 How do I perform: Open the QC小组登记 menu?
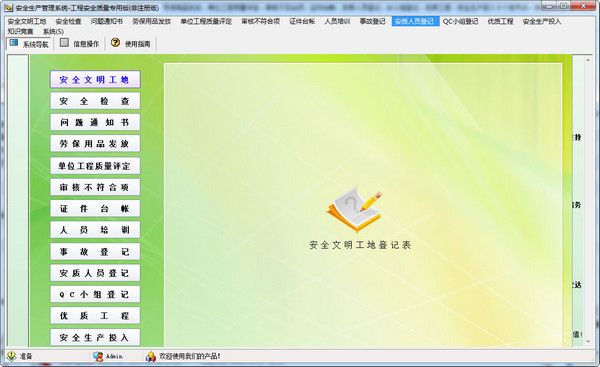click(x=461, y=21)
